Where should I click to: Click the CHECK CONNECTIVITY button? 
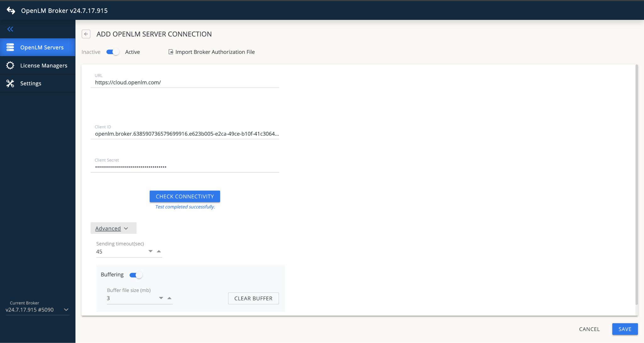185,196
